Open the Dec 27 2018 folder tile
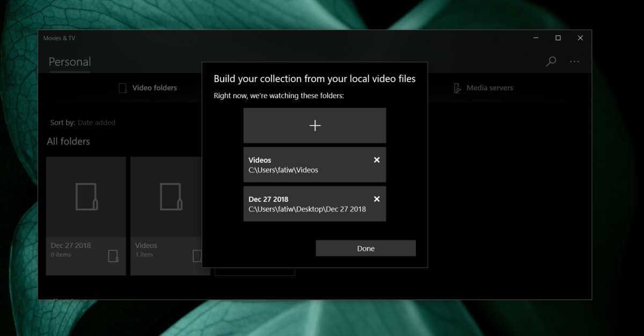Image resolution: width=644 pixels, height=336 pixels. point(86,216)
